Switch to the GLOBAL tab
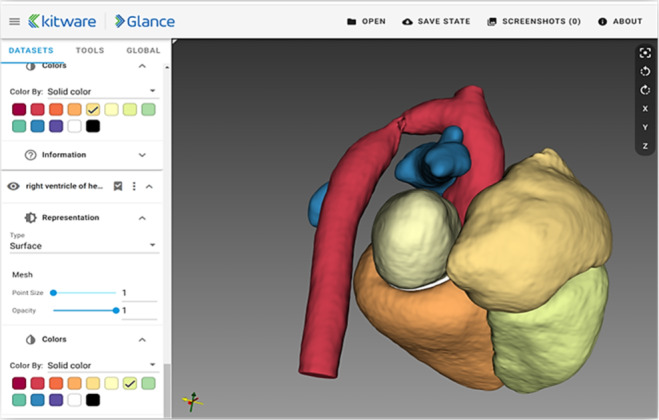Viewport: 659px width, 420px height. tap(143, 50)
